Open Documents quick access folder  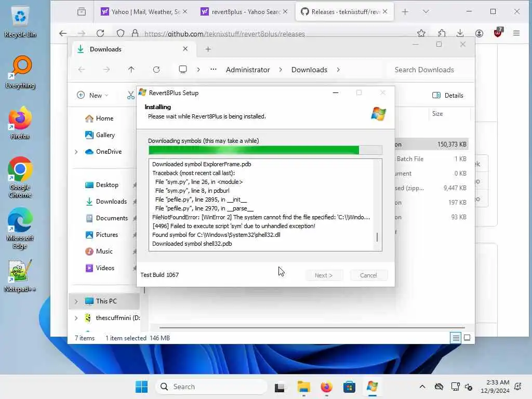[x=112, y=218]
